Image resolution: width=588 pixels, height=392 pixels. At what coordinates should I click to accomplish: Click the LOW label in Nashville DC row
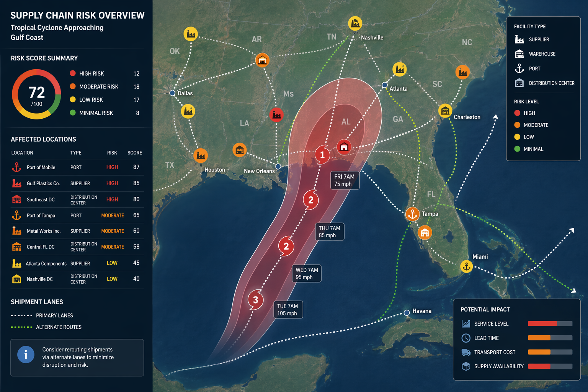click(x=112, y=279)
